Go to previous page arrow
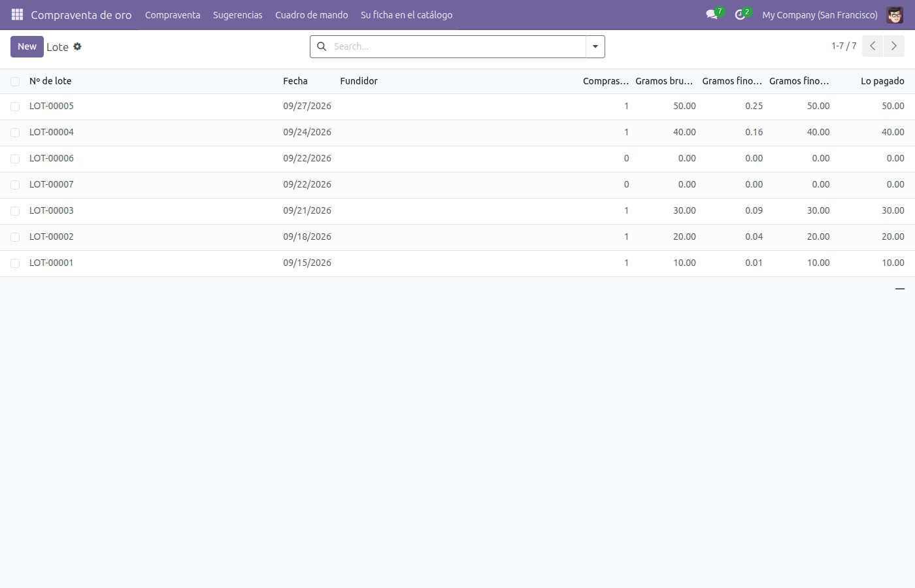 click(873, 46)
